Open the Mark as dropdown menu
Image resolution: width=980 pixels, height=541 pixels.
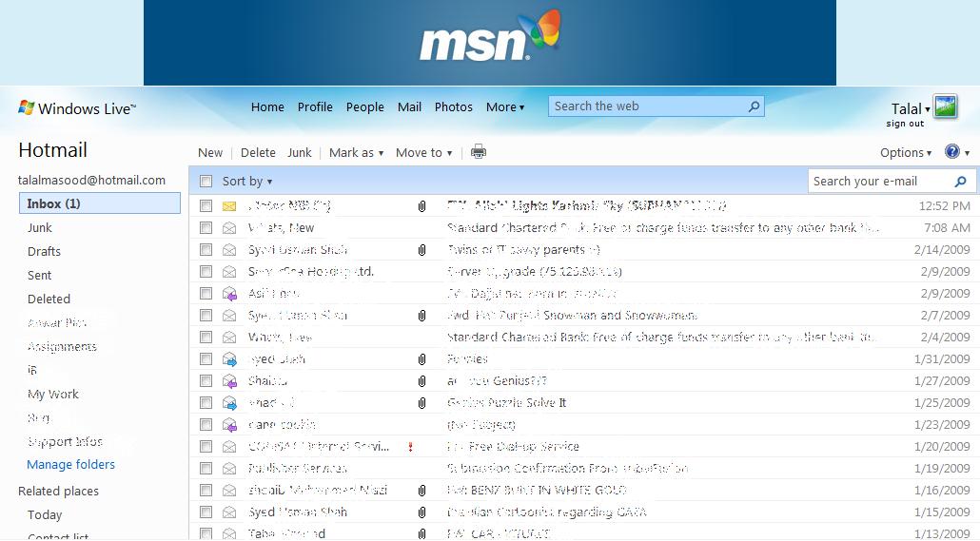click(356, 152)
